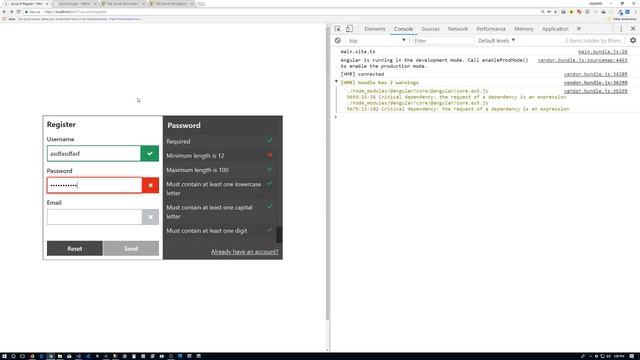Image resolution: width=640 pixels, height=360 pixels.
Task: Open the vendor.bundle.js:36205 source link
Action: [596, 74]
